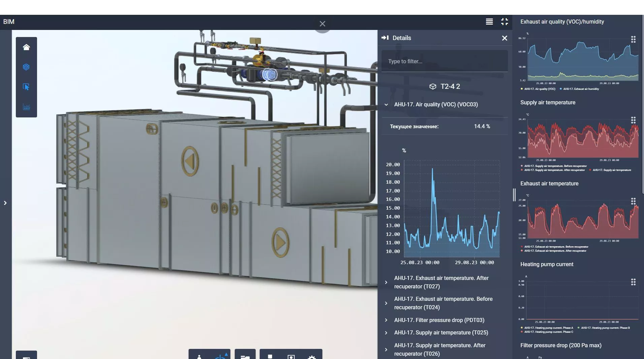The width and height of the screenshot is (644, 359).
Task: Open the chart tool in left toolbar
Action: (x=26, y=107)
